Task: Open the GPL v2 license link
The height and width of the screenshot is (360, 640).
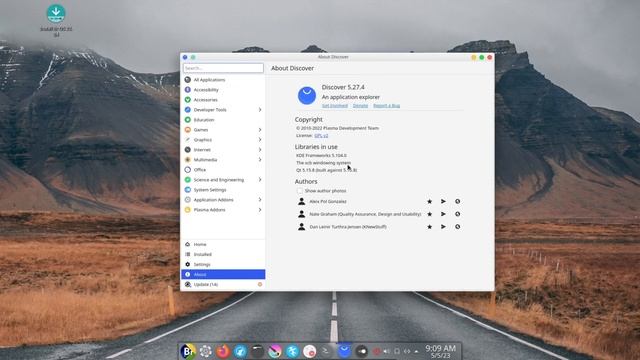Action: coord(321,136)
